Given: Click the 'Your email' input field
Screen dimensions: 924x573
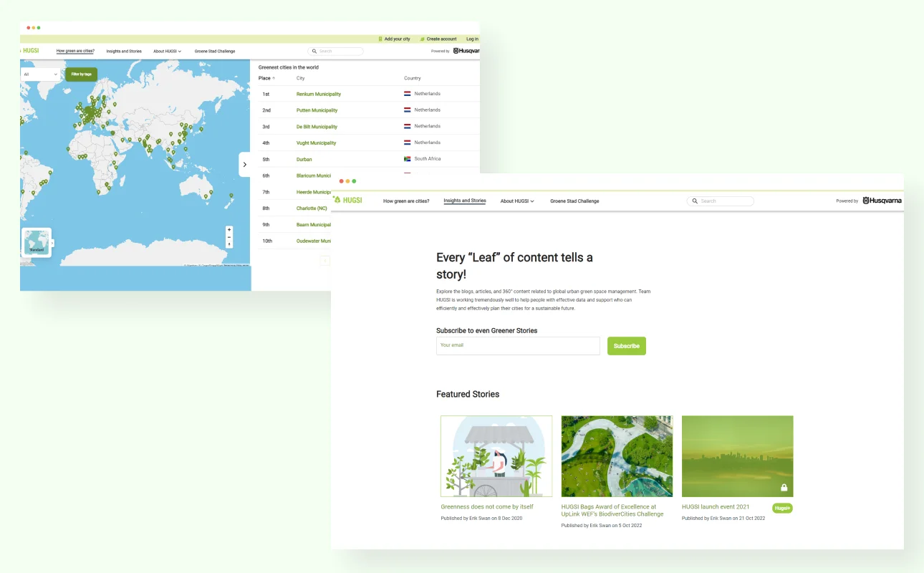Looking at the screenshot, I should (517, 346).
